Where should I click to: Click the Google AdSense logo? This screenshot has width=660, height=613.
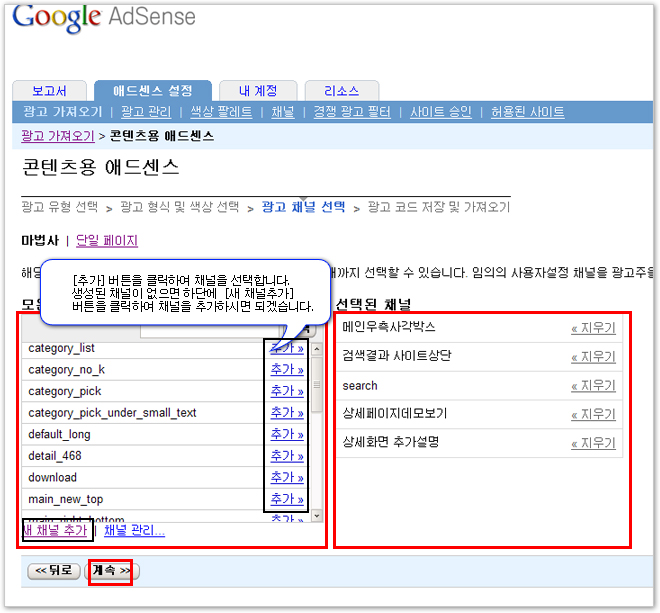point(104,17)
